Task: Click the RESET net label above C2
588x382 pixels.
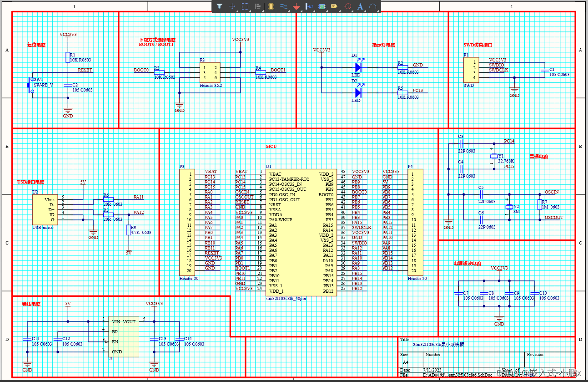Action: coord(85,70)
